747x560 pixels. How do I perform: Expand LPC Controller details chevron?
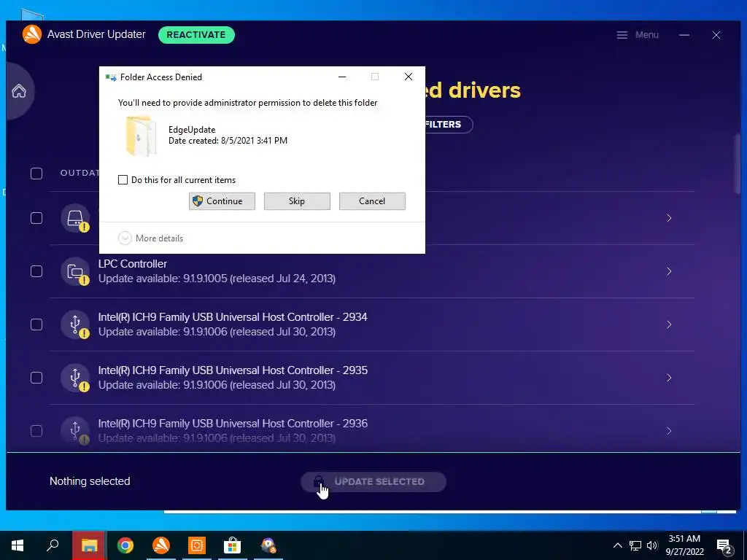pos(669,271)
